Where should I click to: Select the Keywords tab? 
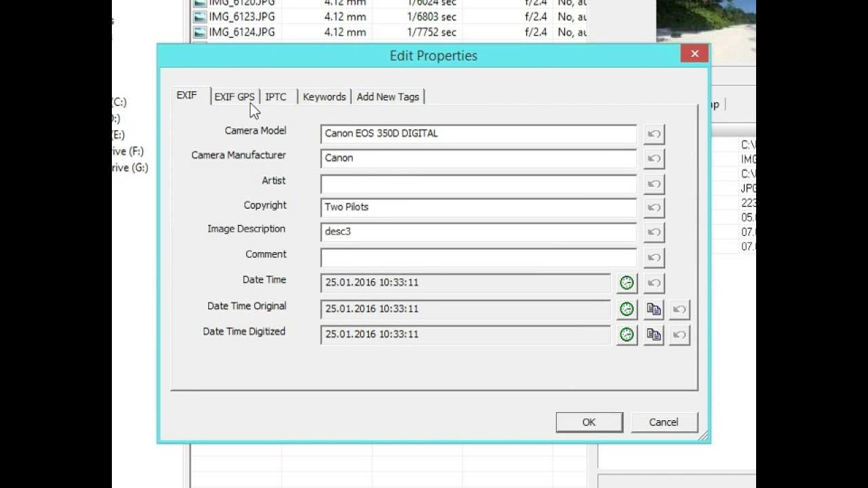click(x=324, y=97)
